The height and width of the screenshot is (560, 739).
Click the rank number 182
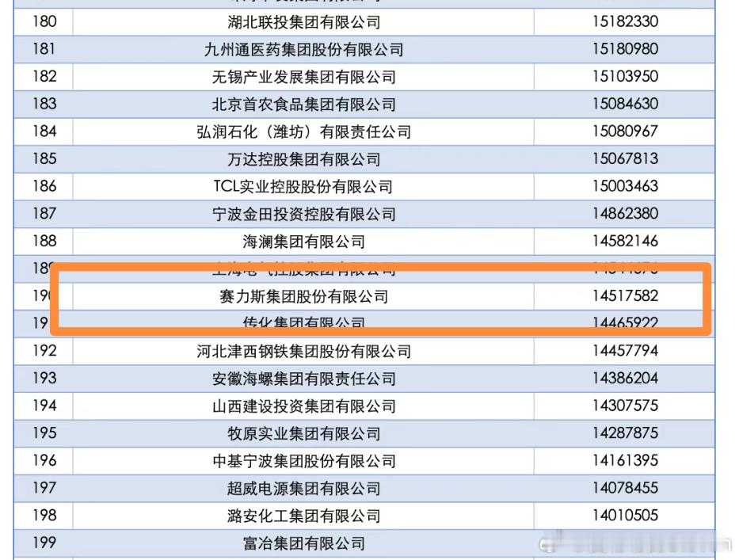coord(45,76)
